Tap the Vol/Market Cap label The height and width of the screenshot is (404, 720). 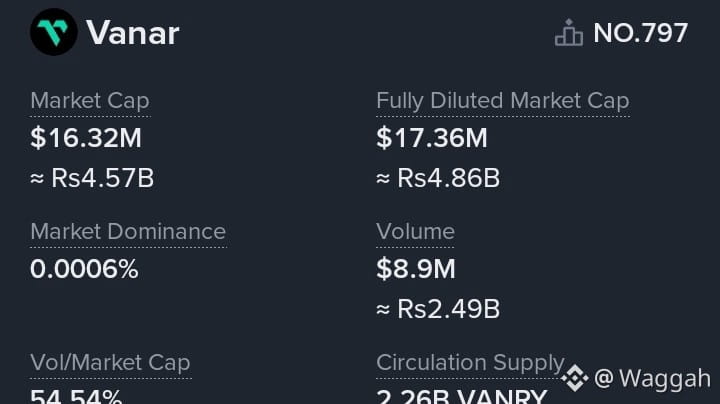pyautogui.click(x=110, y=363)
